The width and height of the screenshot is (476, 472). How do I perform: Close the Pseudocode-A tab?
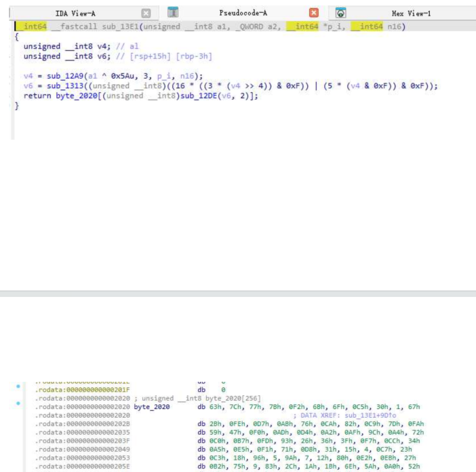pos(313,13)
